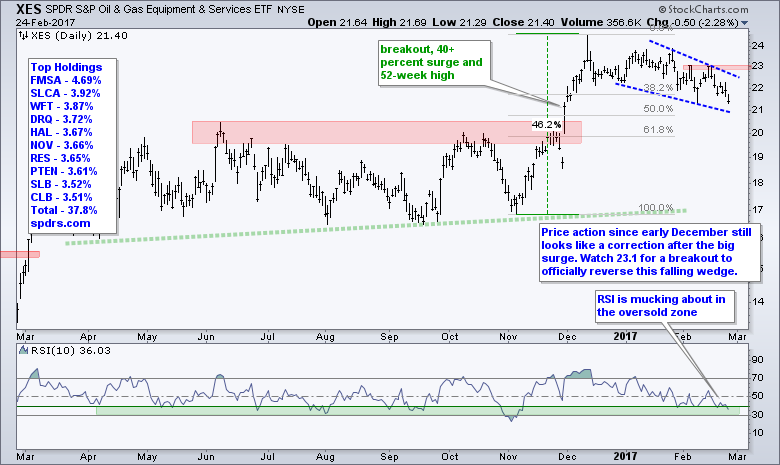This screenshot has height=465, width=780.
Task: Click the 70 RSI axis label
Action: click(758, 378)
